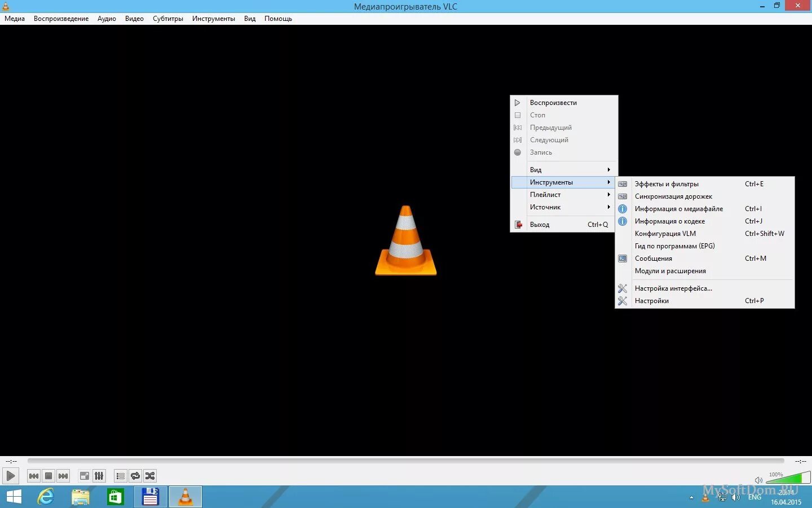Viewport: 812px width, 508px height.
Task: Click the remaining time label at right
Action: click(800, 461)
